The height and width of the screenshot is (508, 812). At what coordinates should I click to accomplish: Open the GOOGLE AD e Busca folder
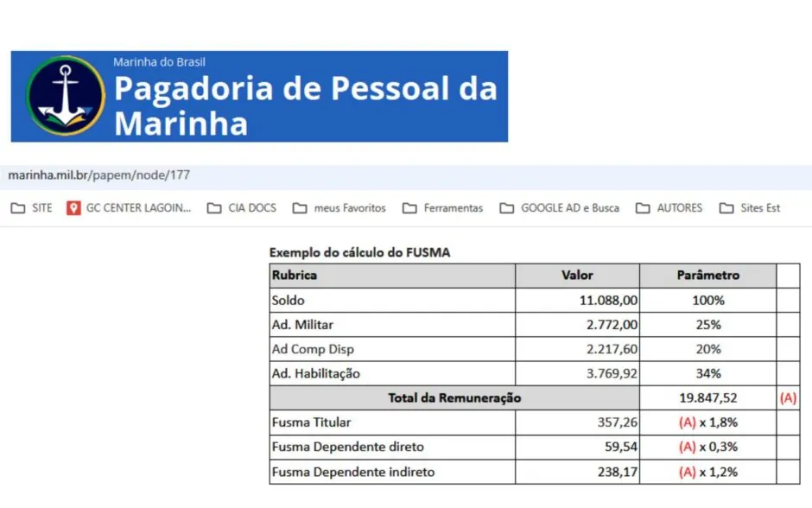(x=559, y=208)
